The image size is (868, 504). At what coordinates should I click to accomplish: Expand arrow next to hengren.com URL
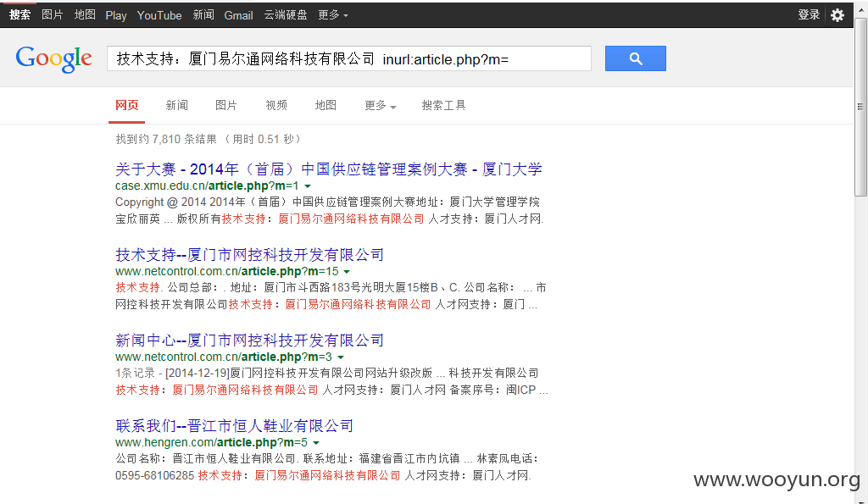tap(316, 443)
